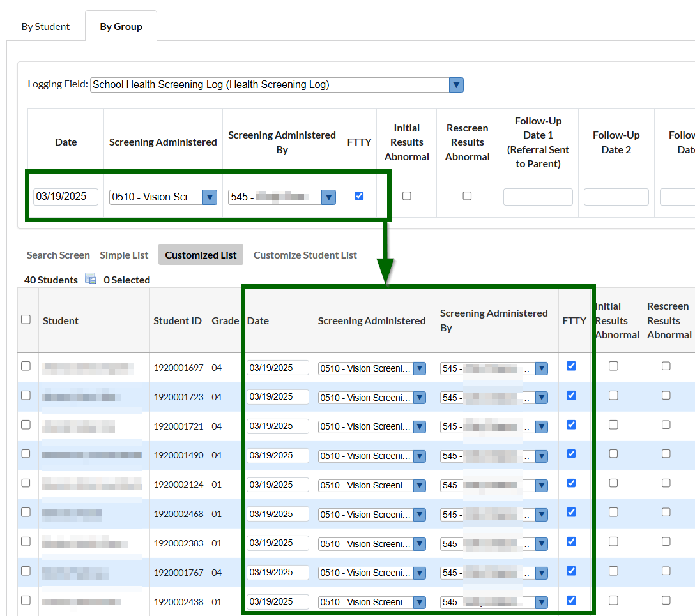This screenshot has height=616, width=695.
Task: Check Initial Results Abnormal for student 1920001723
Action: pyautogui.click(x=613, y=395)
